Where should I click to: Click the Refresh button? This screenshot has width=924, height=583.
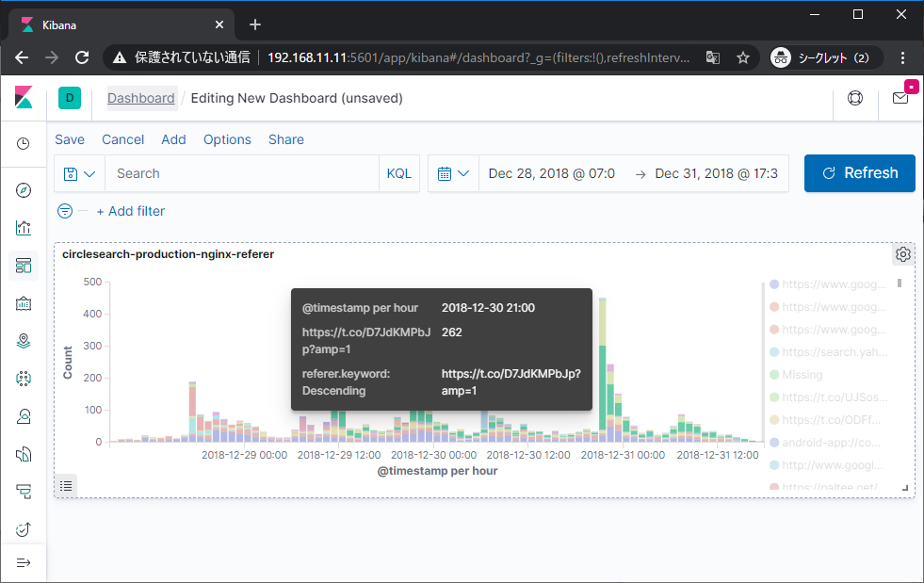859,173
